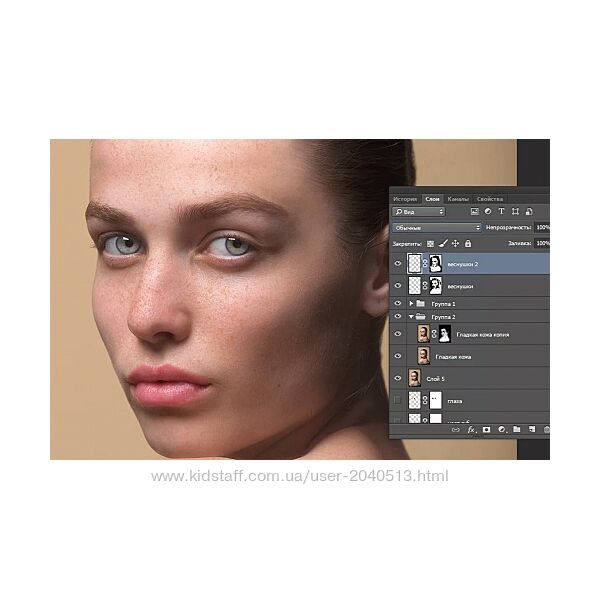Select веснушки 2 layer mask thumbnail
The width and height of the screenshot is (600, 600).
pos(435,264)
